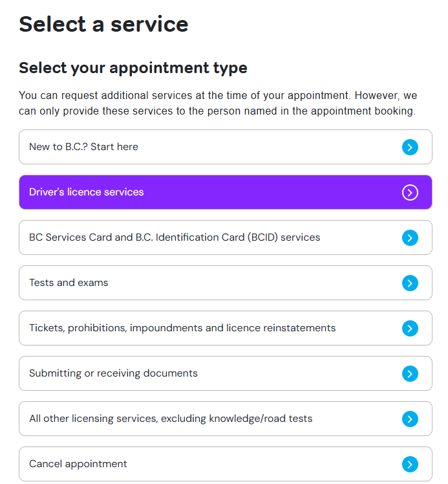Click the 'Select a service' page heading
448x484 pixels.
coord(103,24)
